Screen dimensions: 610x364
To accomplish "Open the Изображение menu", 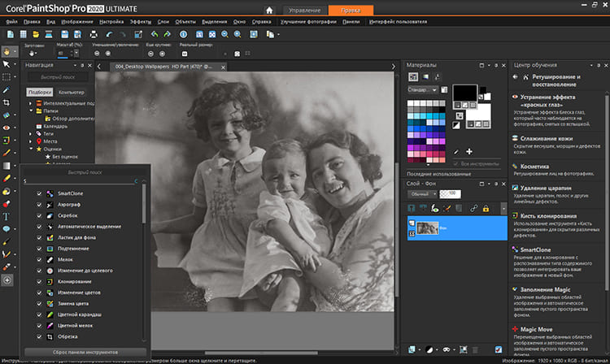I will pyautogui.click(x=77, y=22).
